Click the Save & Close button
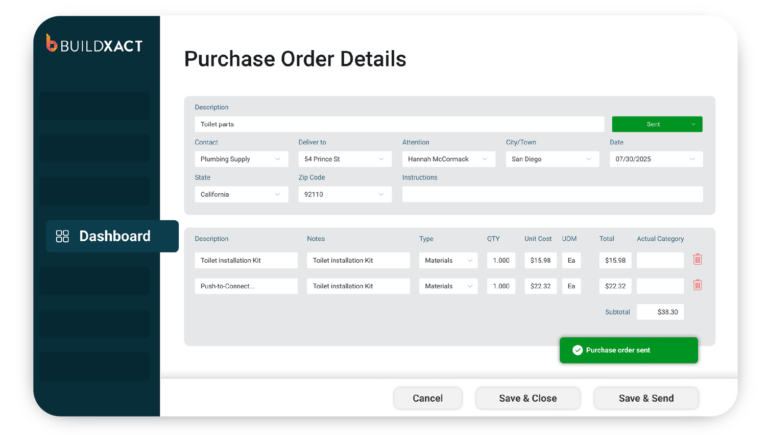This screenshot has width=768, height=435. point(528,398)
